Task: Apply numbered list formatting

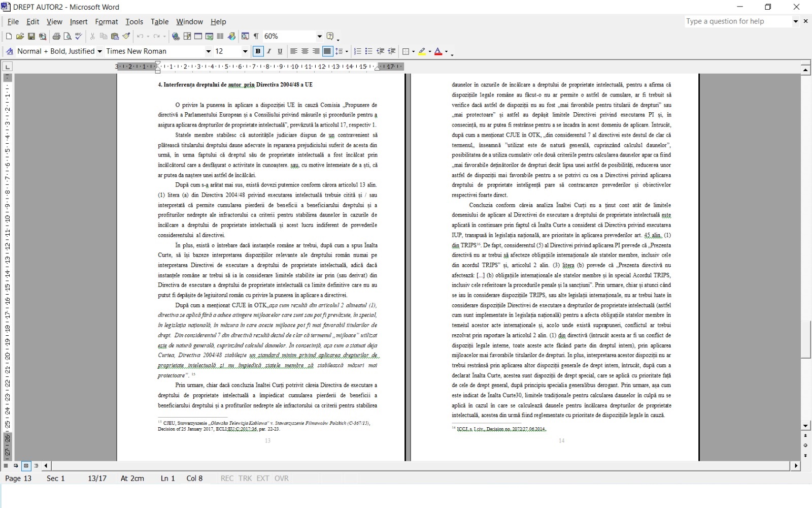Action: coord(358,51)
